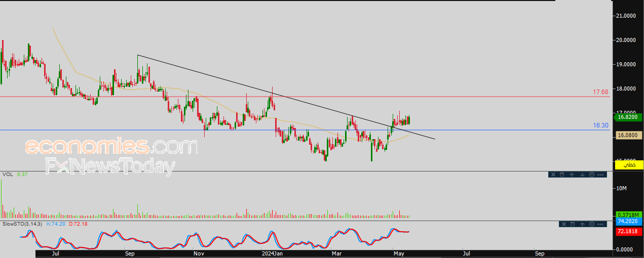Viewport: 644px width, 258px height.
Task: Move the VOL panel up
Action: coord(572,175)
